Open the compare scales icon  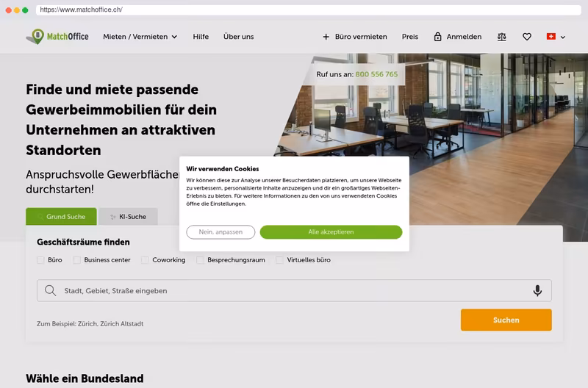pyautogui.click(x=502, y=37)
